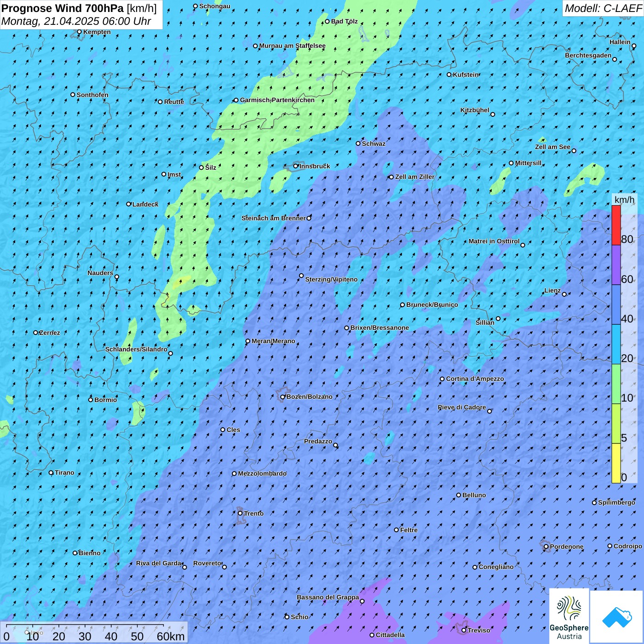Click the Predazzo city label

tap(318, 441)
